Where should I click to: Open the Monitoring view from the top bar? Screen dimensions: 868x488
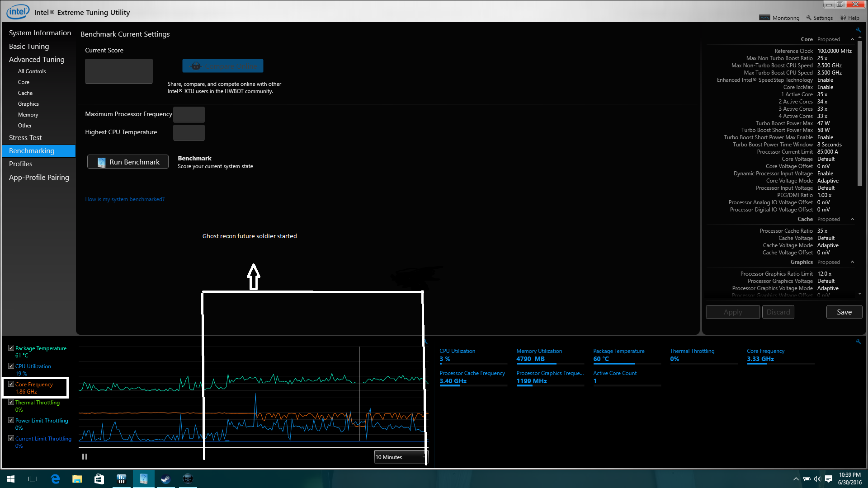point(779,18)
